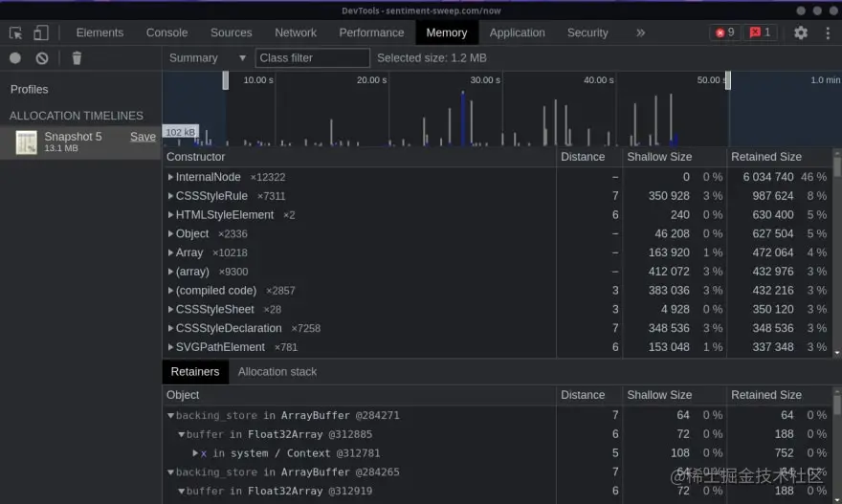Image resolution: width=842 pixels, height=504 pixels.
Task: Select the 6 034 740 retained size cell
Action: coord(768,177)
